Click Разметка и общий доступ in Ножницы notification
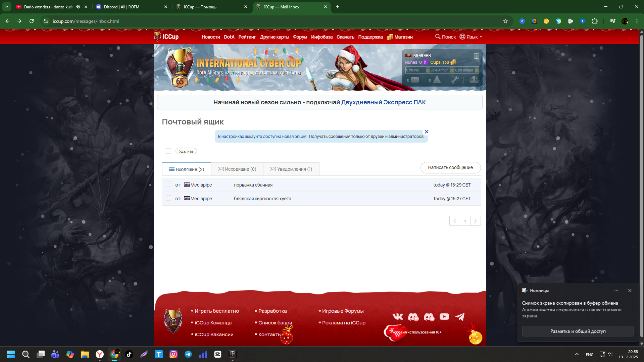Viewport: 644px width, 362px height. click(x=578, y=331)
